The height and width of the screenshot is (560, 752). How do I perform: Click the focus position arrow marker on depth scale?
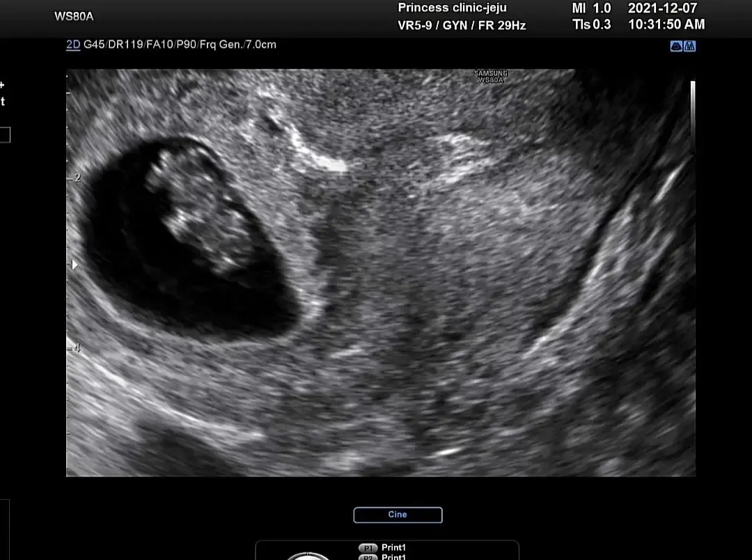(75, 265)
